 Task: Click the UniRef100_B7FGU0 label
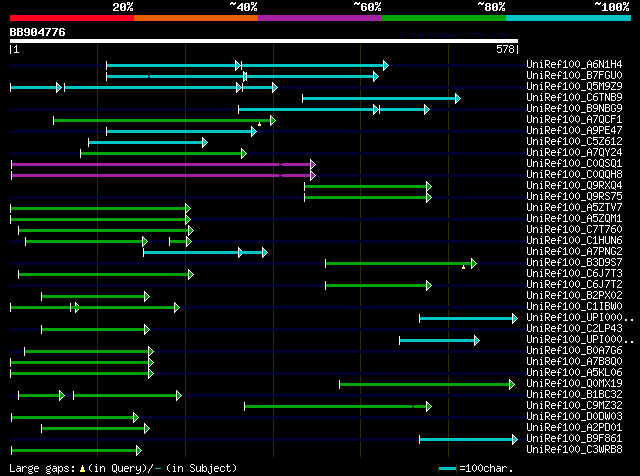coord(574,76)
